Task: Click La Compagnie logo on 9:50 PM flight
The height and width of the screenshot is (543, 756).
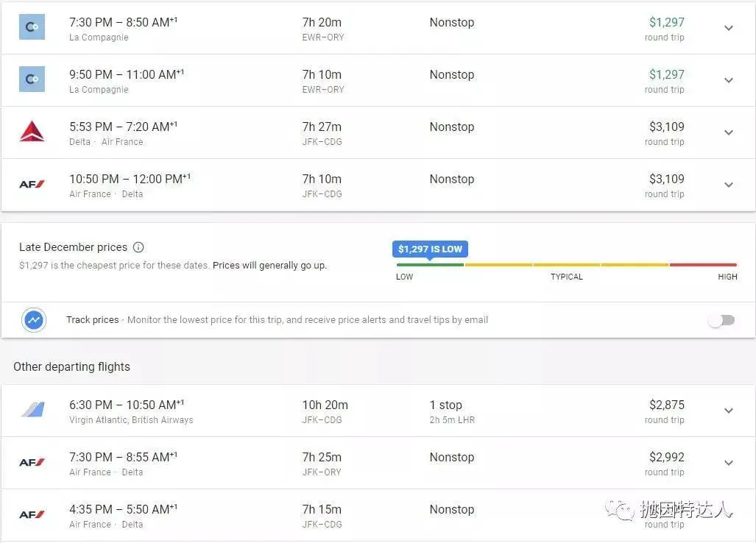Action: coord(32,79)
